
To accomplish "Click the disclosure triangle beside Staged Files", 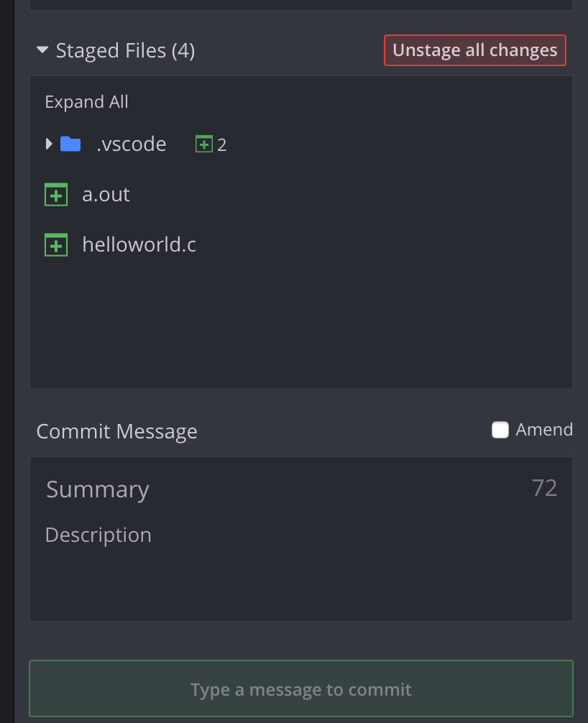I will [x=42, y=50].
